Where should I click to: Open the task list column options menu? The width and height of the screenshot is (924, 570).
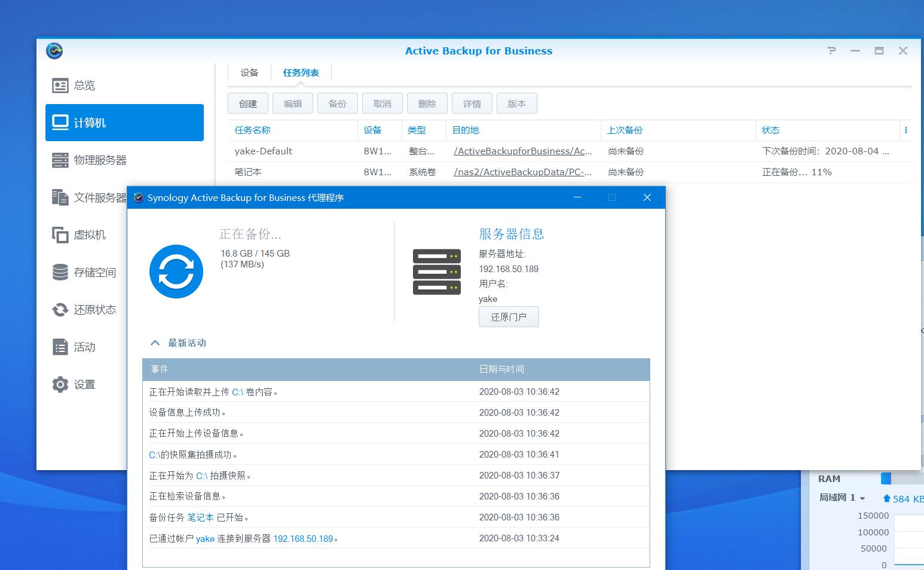click(x=907, y=130)
